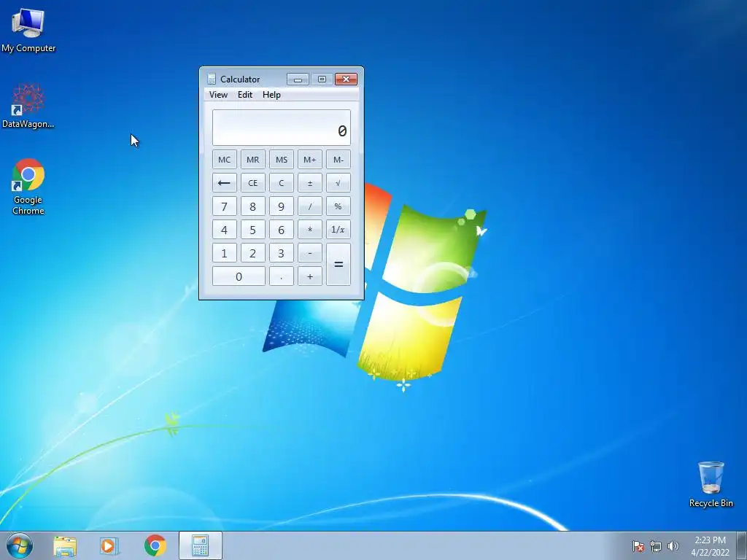Screen dimensions: 747x560
Task: Click the percent button
Action: pyautogui.click(x=338, y=206)
